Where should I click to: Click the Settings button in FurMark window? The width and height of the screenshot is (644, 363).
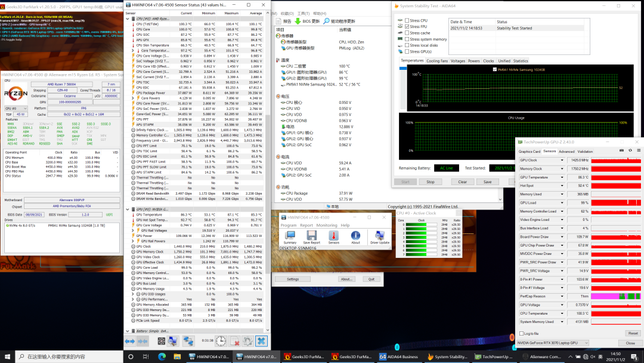click(293, 279)
